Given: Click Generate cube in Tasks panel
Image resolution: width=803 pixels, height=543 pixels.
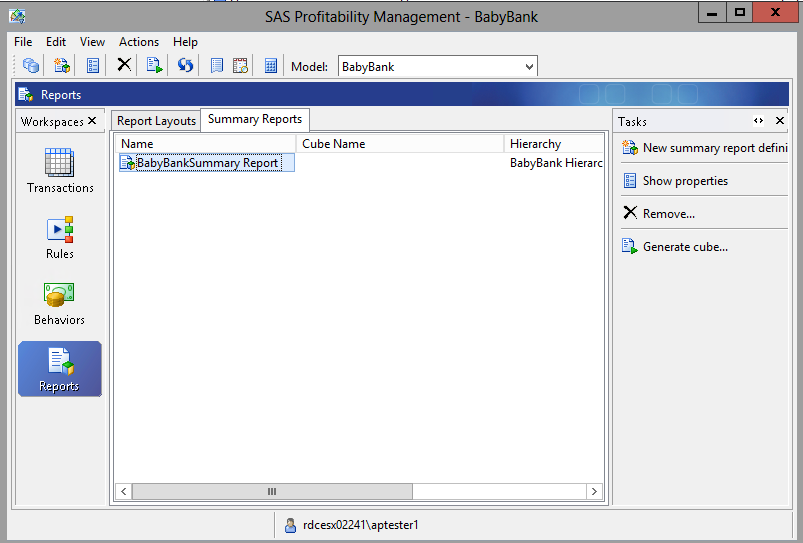Looking at the screenshot, I should click(x=685, y=247).
